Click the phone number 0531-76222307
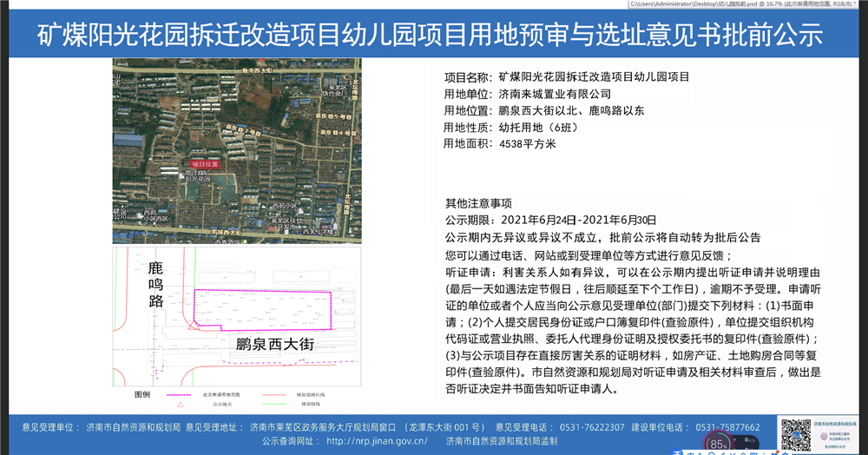Screen dimensions: 868x455 click(592, 427)
